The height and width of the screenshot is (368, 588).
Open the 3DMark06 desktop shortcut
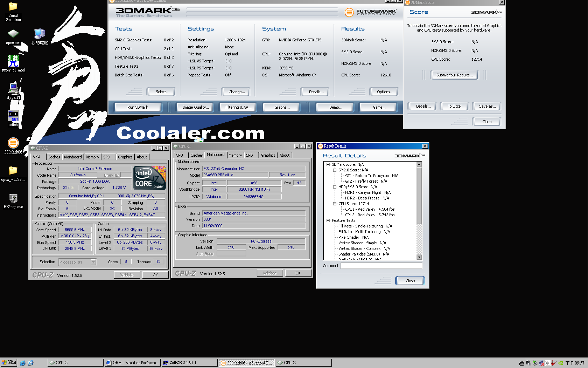[13, 143]
